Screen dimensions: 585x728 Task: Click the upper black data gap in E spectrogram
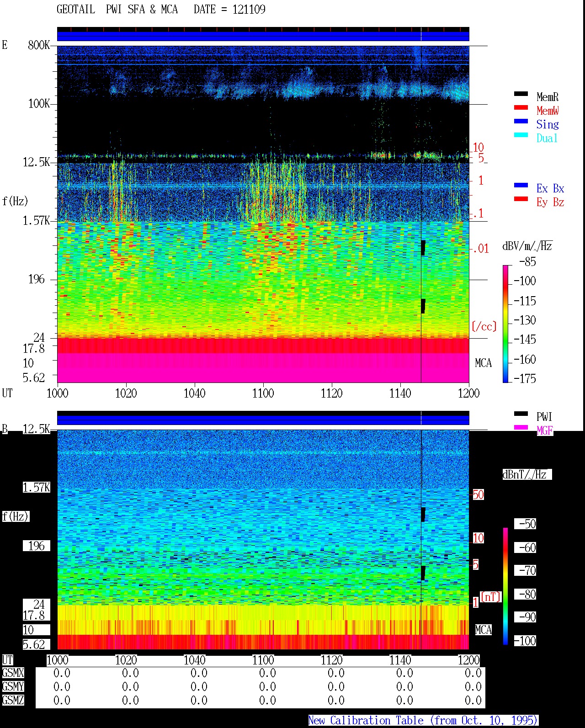point(423,248)
